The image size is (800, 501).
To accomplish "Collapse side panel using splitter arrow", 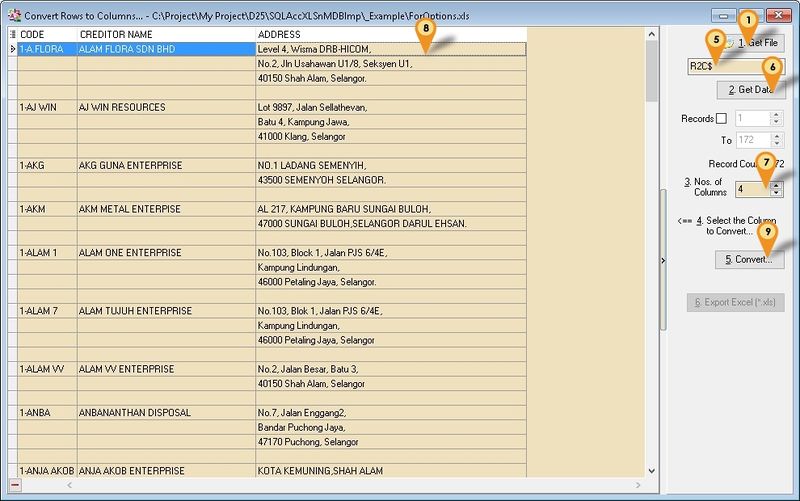I will [x=664, y=260].
